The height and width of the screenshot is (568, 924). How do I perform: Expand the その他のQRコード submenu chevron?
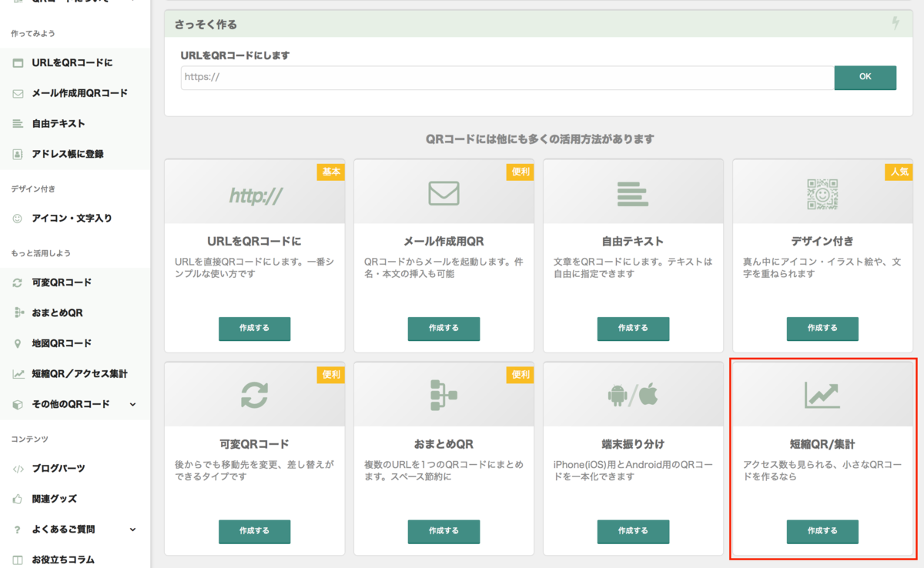pyautogui.click(x=132, y=404)
